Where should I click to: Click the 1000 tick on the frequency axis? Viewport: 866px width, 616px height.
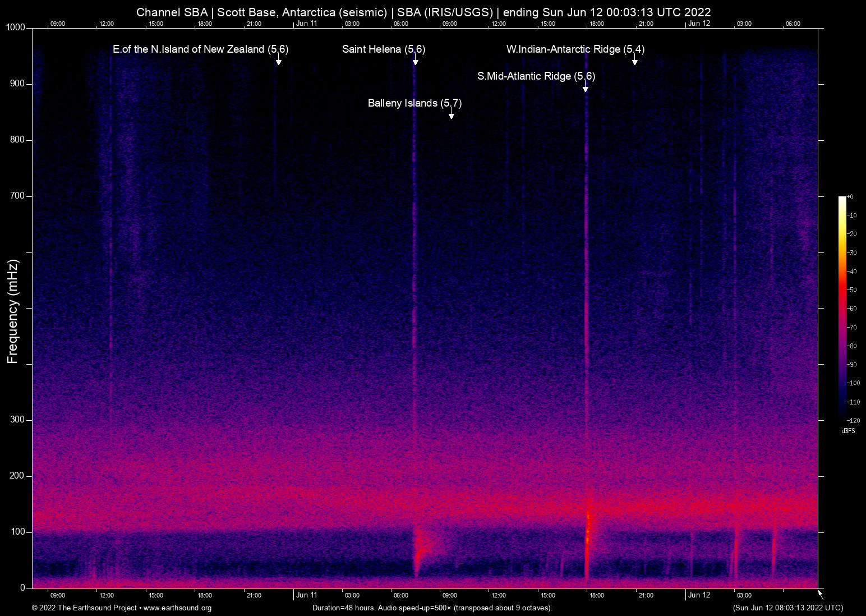(x=16, y=27)
